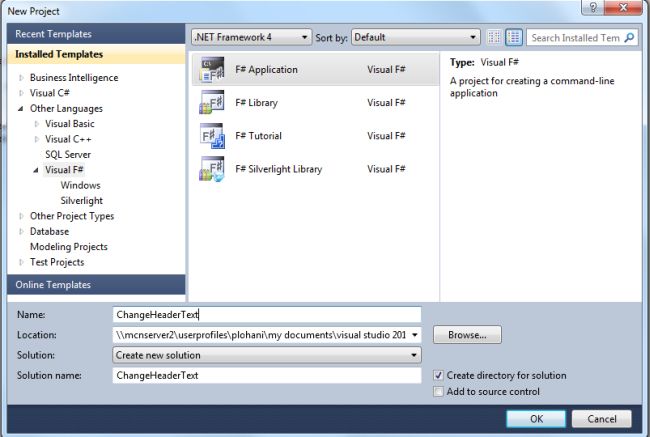
Task: Open the Sort by Default dropdown
Action: point(416,37)
